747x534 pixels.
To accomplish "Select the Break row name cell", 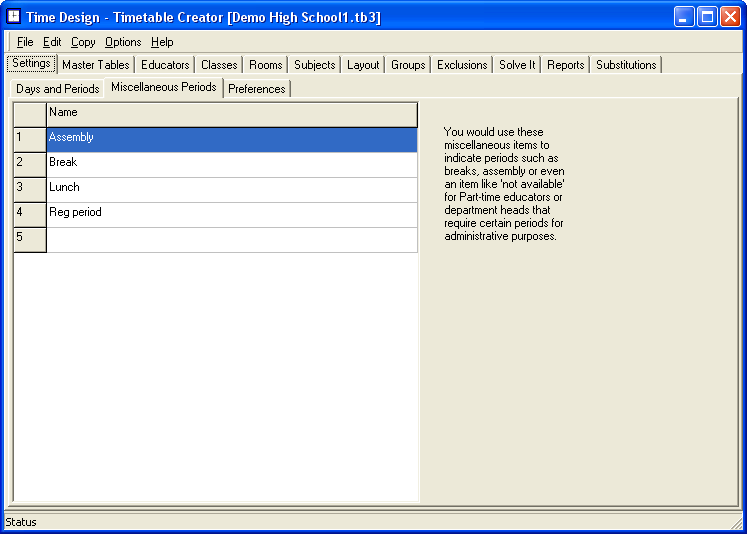I will pyautogui.click(x=231, y=163).
